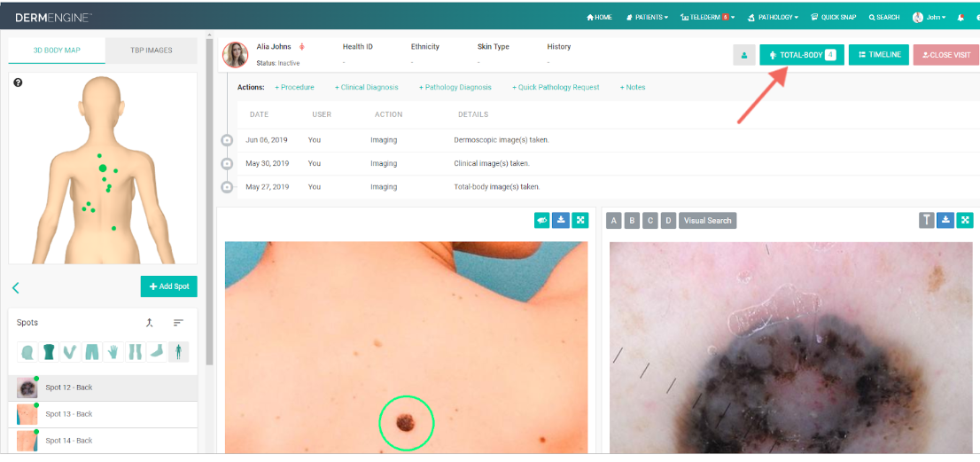
Task: Add a Quick Pathology Request
Action: pos(556,88)
